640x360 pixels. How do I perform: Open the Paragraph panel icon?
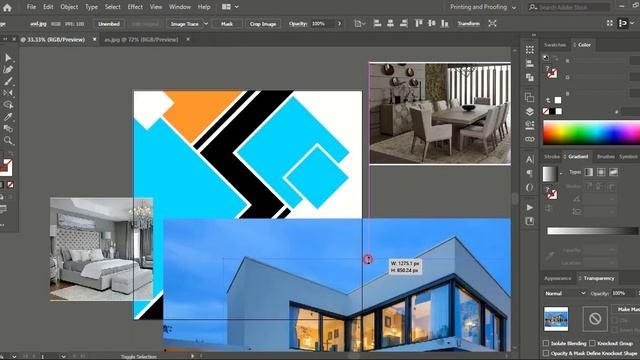(530, 173)
